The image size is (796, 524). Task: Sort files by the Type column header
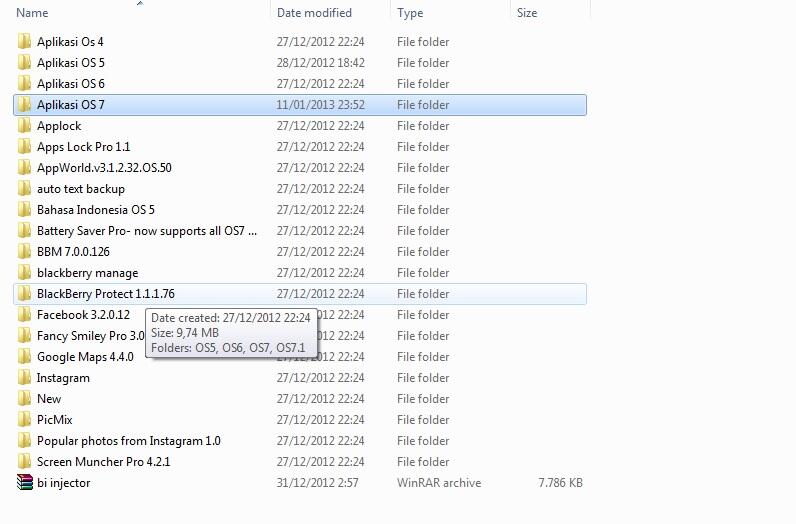410,13
